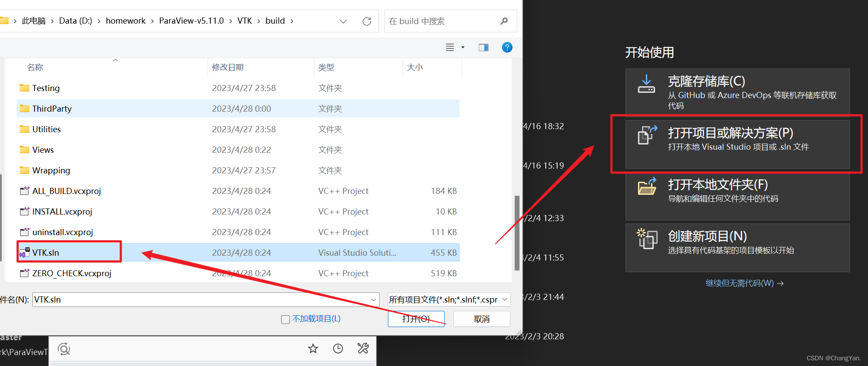Screen dimensions: 868x366
Task: Click the create new project icon
Action: 647,239
